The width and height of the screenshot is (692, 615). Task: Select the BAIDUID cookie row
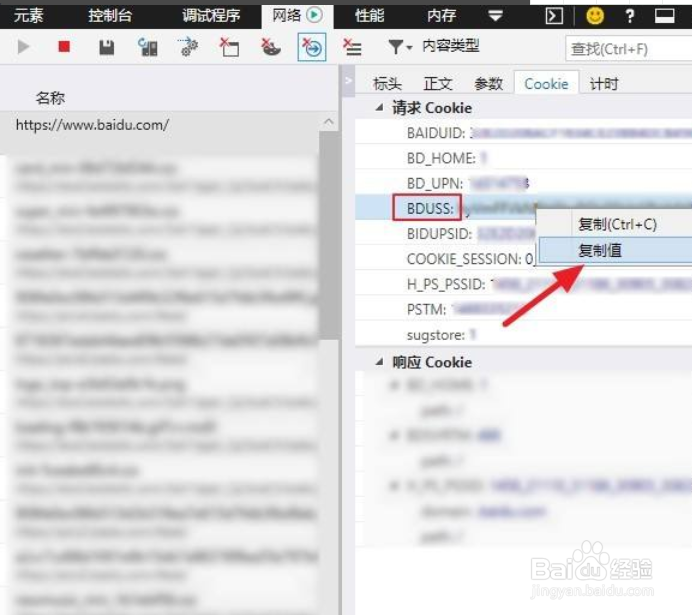[523, 132]
